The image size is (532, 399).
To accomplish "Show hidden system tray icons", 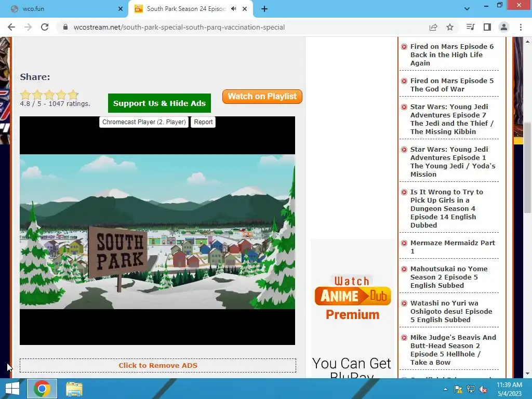I will point(445,389).
